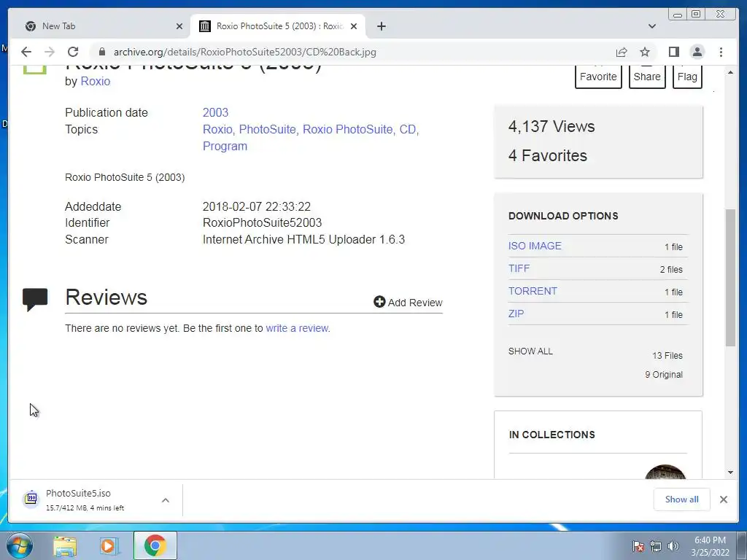
Task: Click the 9 Original text
Action: tap(664, 375)
